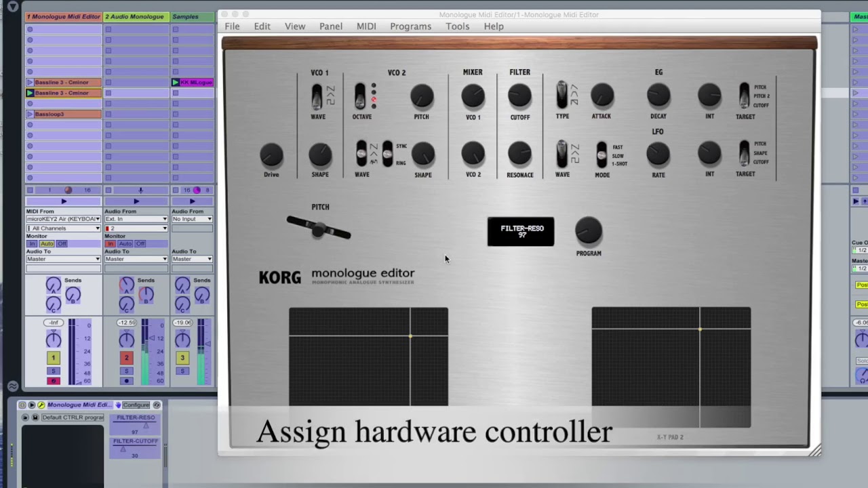Click the Program knob

point(588,232)
